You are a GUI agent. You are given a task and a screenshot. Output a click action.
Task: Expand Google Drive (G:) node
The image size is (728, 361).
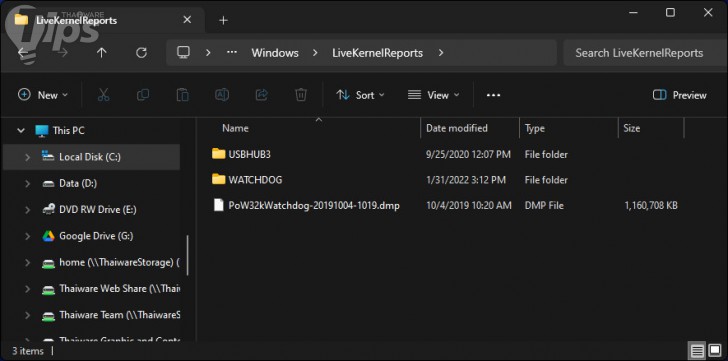point(27,237)
